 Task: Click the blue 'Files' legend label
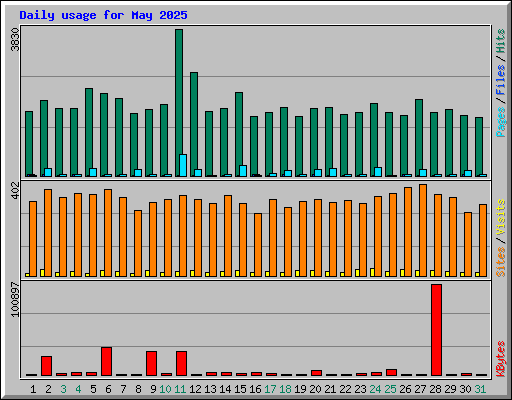tap(500, 79)
